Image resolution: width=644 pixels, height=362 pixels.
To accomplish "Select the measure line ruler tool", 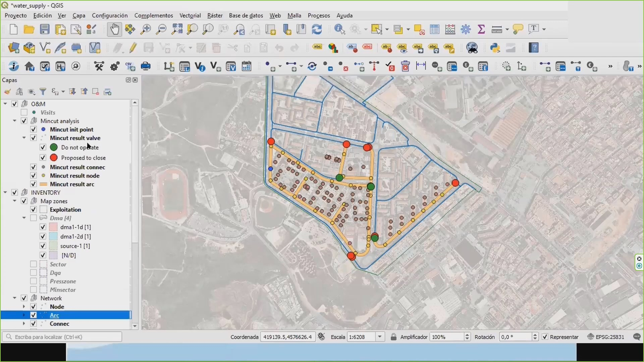I will [497, 29].
